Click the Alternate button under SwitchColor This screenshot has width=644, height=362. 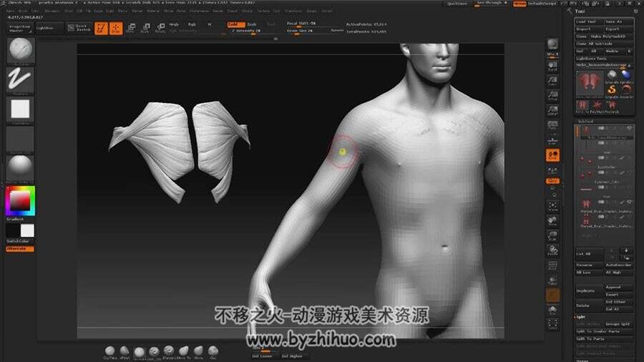pos(20,249)
